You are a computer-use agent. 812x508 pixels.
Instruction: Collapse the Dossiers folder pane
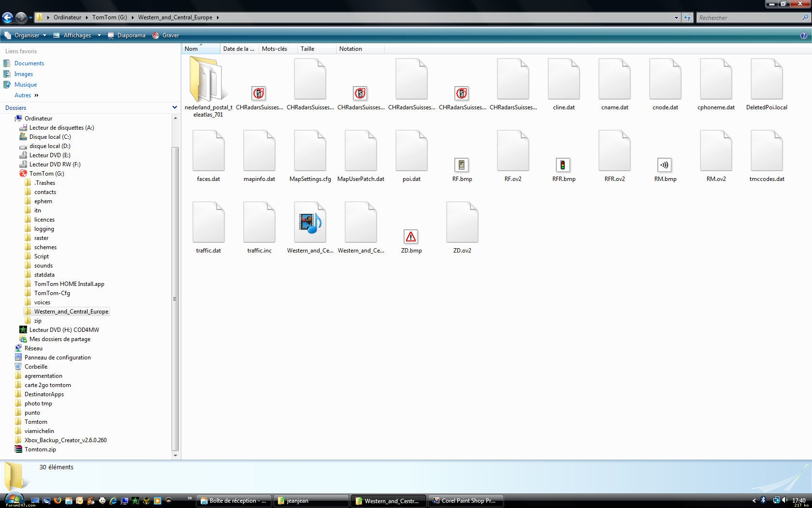pyautogui.click(x=174, y=107)
